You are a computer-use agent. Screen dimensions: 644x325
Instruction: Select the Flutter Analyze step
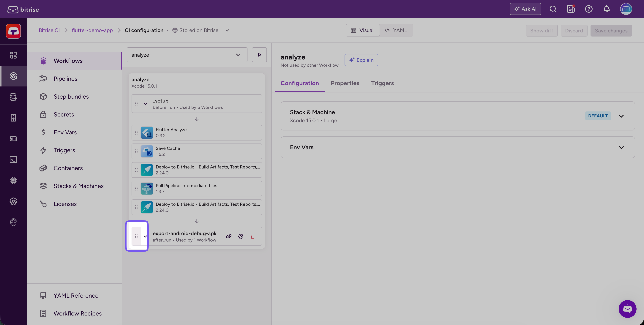(197, 133)
